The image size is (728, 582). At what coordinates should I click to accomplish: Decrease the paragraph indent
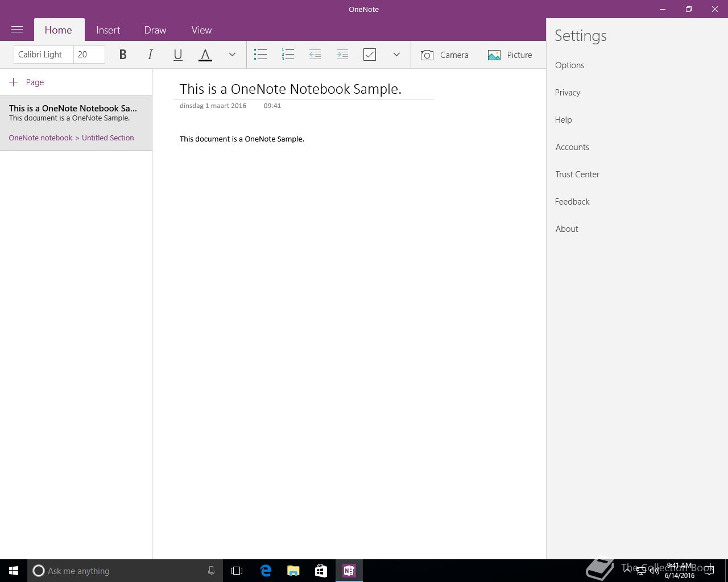click(315, 55)
